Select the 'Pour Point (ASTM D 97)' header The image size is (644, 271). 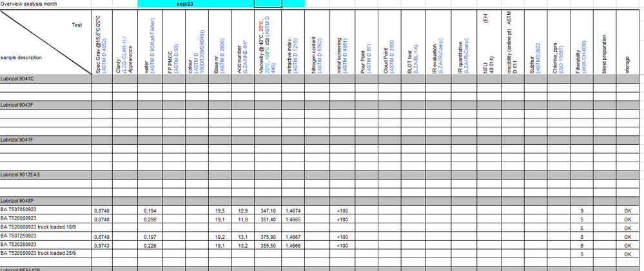[x=366, y=42]
